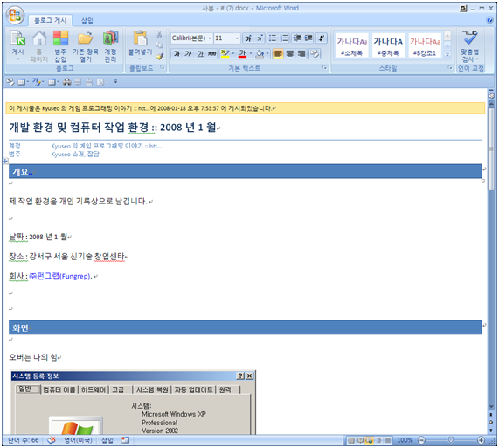Increase paragraph indent

(x=308, y=38)
